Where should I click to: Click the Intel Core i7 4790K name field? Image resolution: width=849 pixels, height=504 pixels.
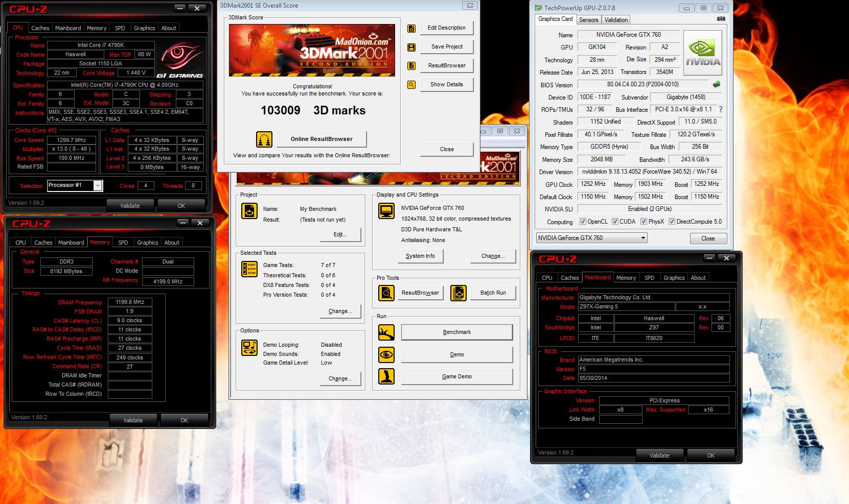coord(101,45)
